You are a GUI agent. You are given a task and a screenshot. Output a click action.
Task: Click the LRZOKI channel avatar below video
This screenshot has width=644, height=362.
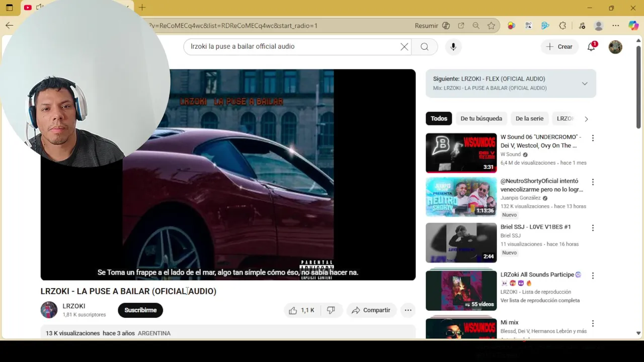pyautogui.click(x=49, y=310)
